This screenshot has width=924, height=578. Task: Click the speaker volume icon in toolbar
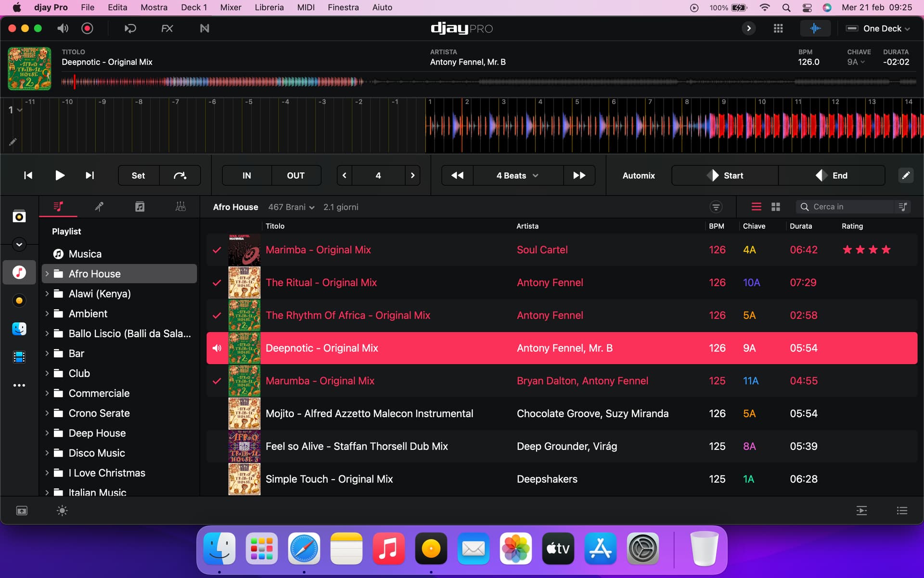[63, 28]
